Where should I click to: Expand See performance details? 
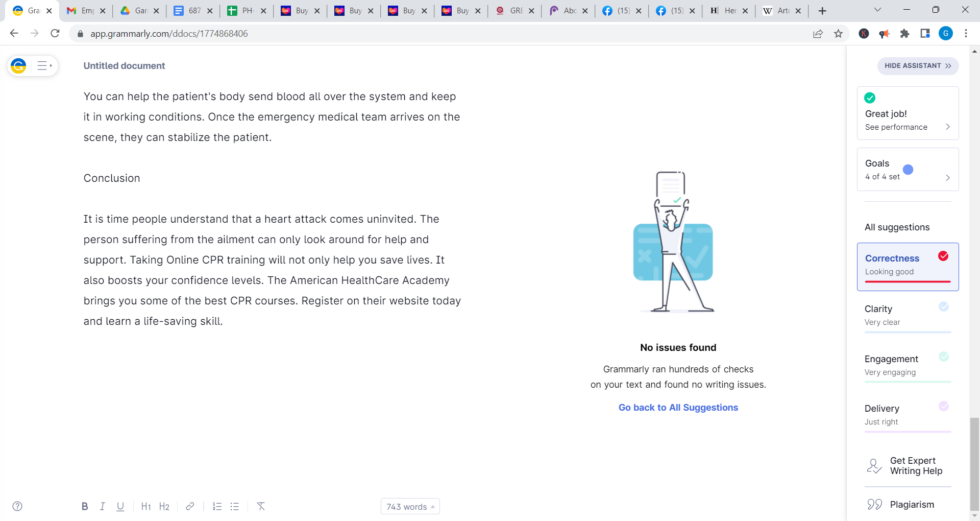point(947,127)
